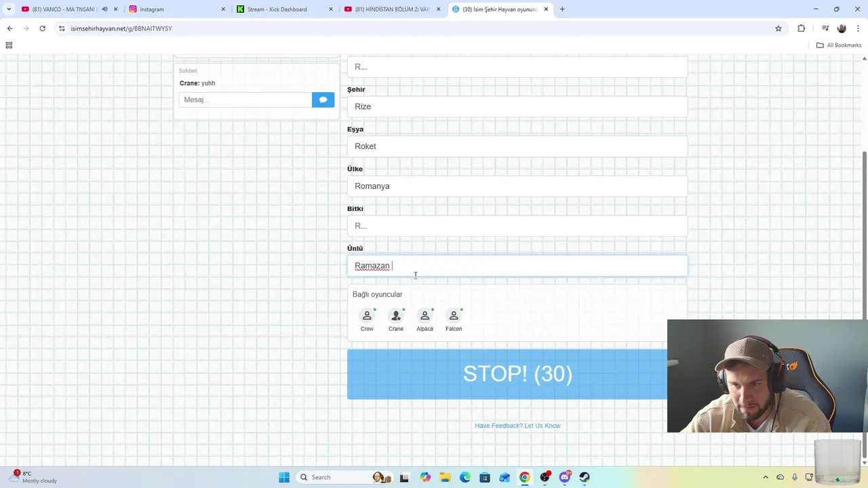
Task: Open the apps grid in the bookmarks bar
Action: pos(9,45)
